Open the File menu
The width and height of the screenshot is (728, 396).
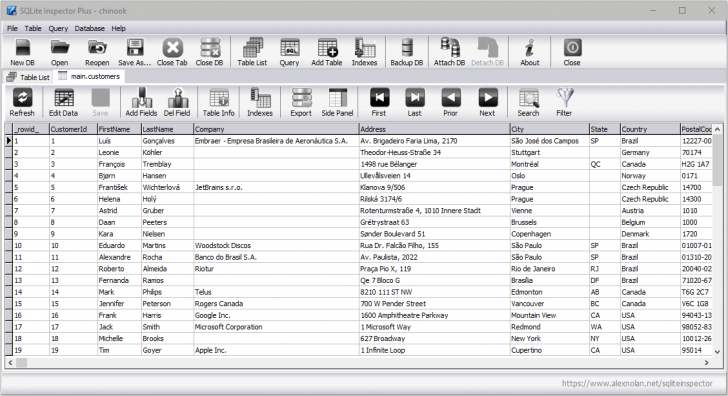point(12,28)
